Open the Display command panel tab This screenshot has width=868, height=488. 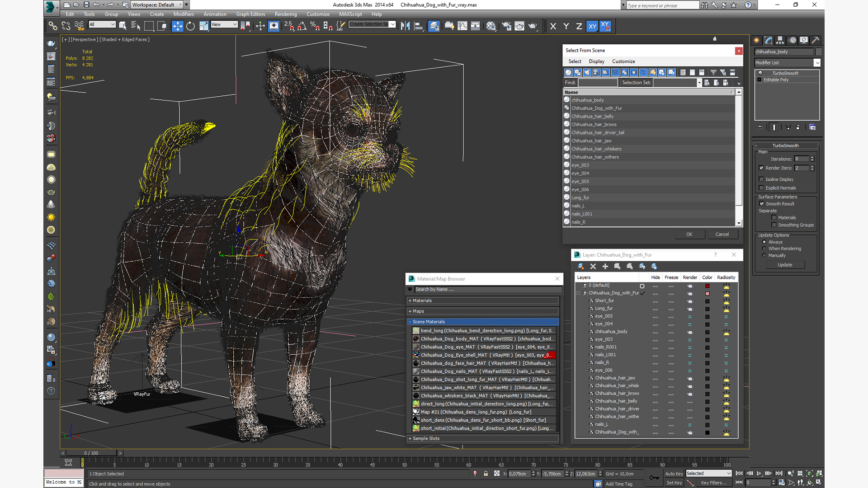[x=804, y=40]
